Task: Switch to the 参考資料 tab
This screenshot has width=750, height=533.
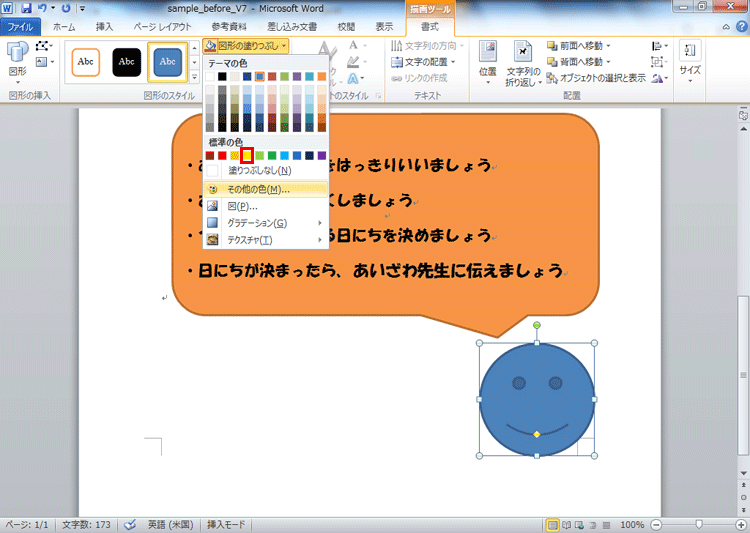Action: [x=229, y=27]
